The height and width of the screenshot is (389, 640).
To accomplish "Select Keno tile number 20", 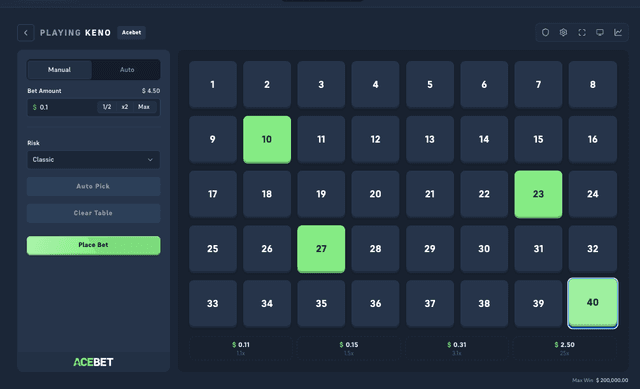I will (376, 194).
